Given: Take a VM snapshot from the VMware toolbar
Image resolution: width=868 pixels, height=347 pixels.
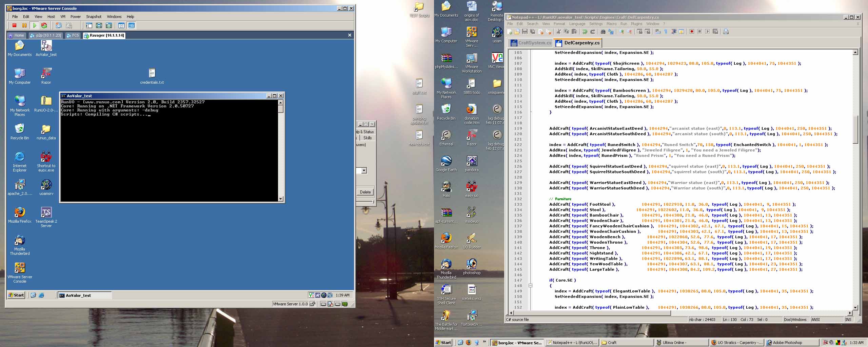Looking at the screenshot, I should click(59, 25).
